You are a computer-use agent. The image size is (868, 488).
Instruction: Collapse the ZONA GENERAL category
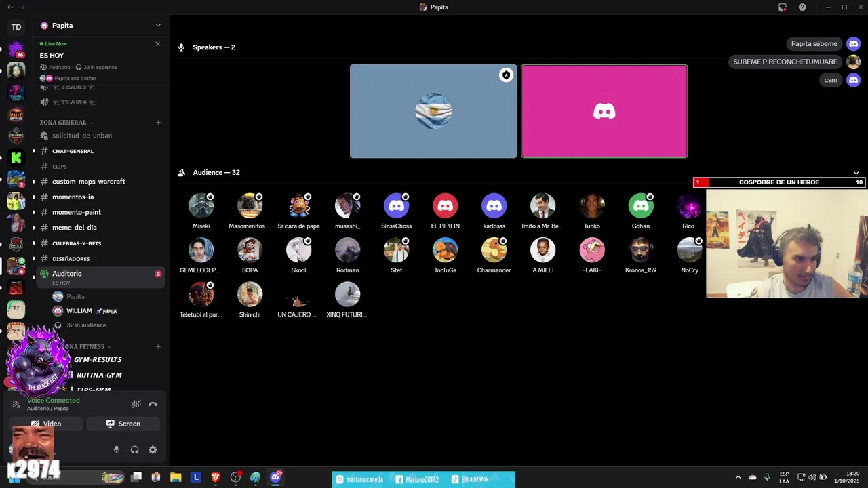coord(66,123)
